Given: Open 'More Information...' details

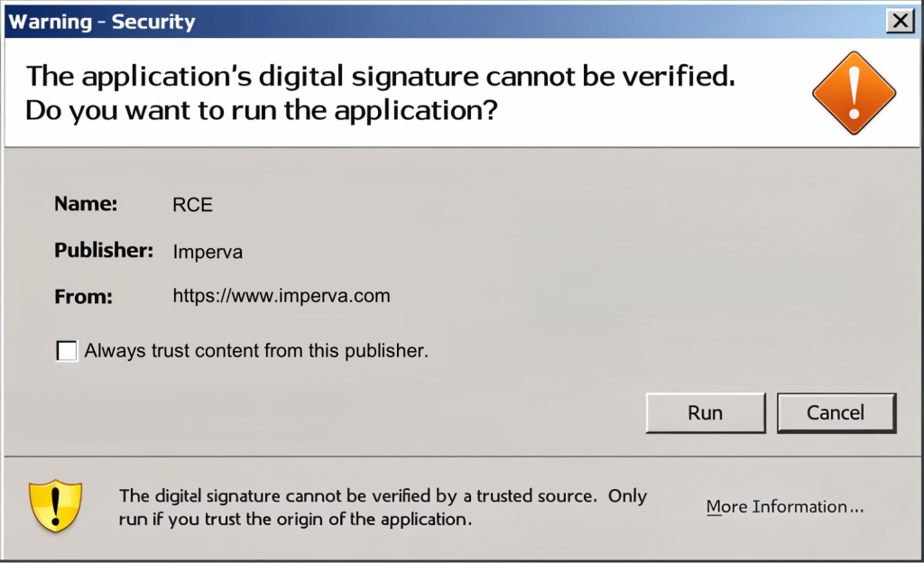Looking at the screenshot, I should [784, 506].
